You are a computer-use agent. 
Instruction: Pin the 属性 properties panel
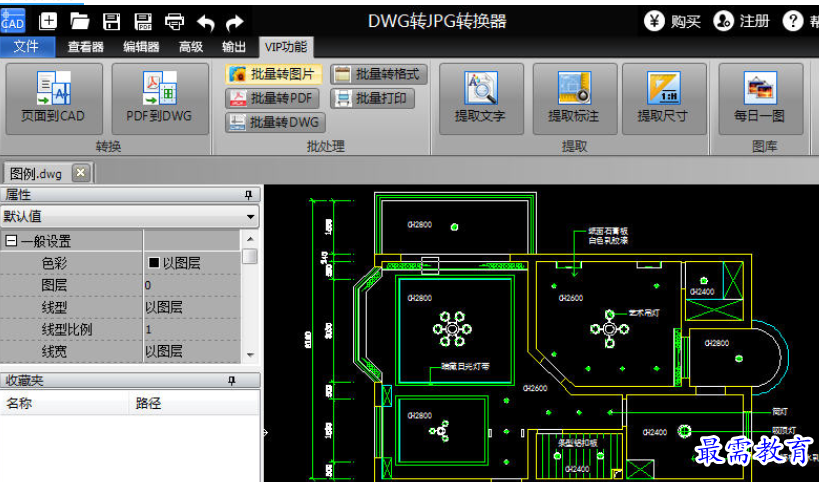(249, 195)
